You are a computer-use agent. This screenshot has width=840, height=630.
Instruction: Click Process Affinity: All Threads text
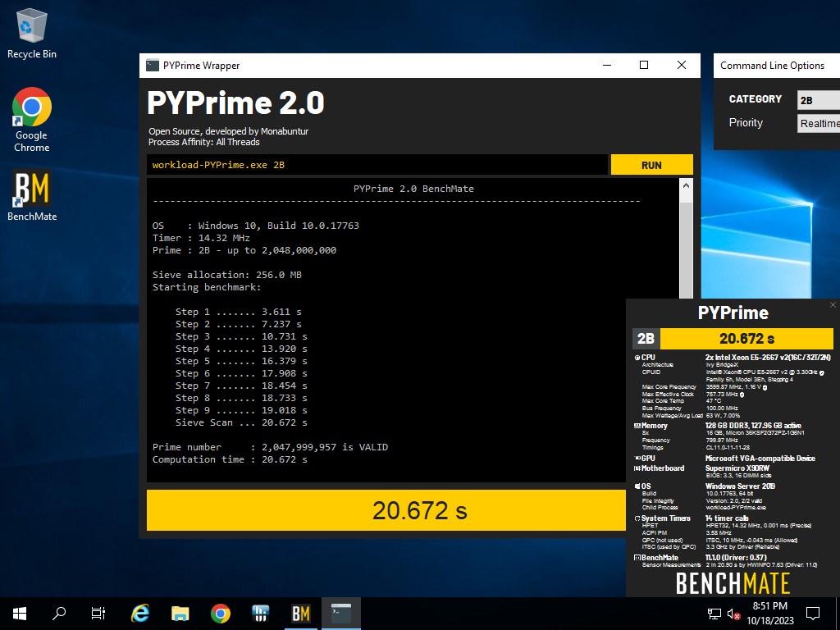pyautogui.click(x=204, y=142)
